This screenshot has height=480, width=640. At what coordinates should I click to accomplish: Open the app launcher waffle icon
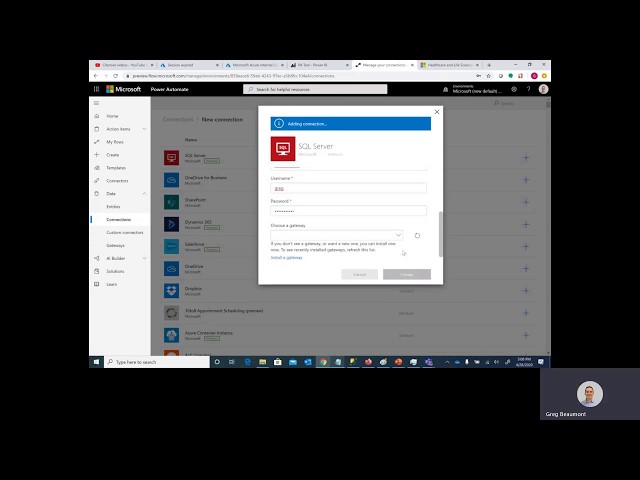(96, 89)
